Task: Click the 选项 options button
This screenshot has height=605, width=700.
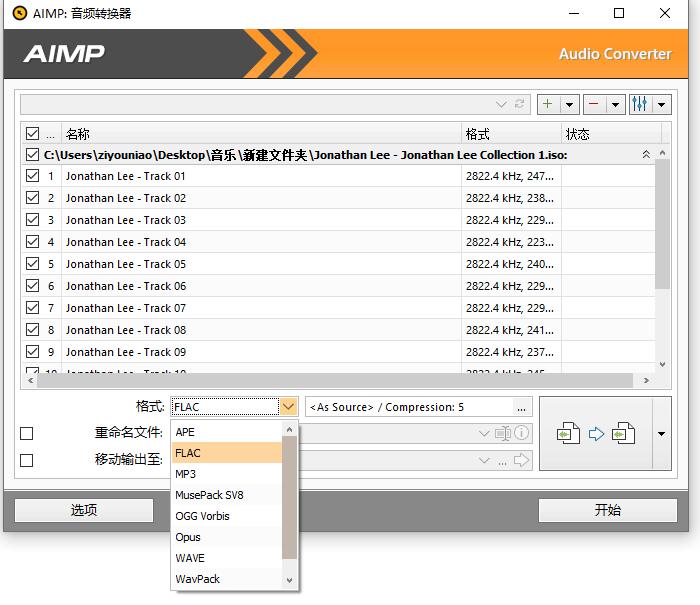Action: pyautogui.click(x=84, y=510)
